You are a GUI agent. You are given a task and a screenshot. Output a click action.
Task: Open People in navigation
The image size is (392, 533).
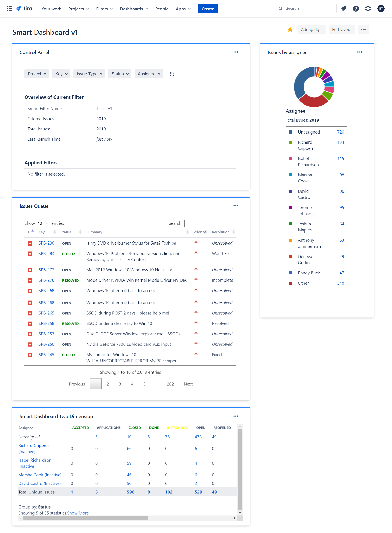(x=161, y=9)
